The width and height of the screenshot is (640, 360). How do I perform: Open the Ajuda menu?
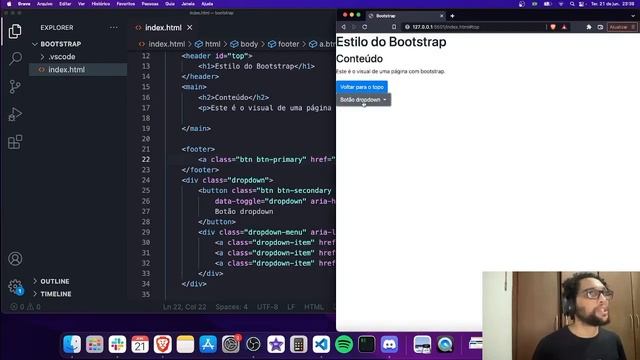tap(207, 4)
